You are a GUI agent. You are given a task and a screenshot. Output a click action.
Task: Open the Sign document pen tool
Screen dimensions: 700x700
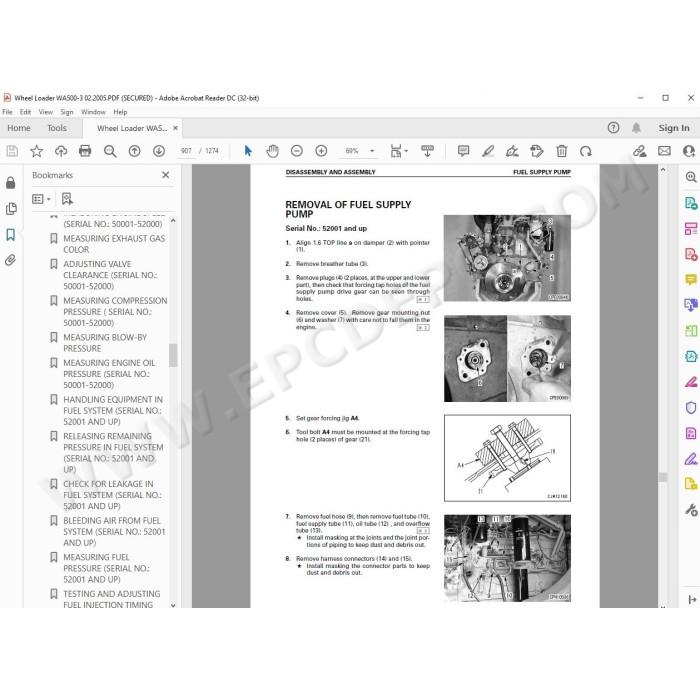coord(512,151)
